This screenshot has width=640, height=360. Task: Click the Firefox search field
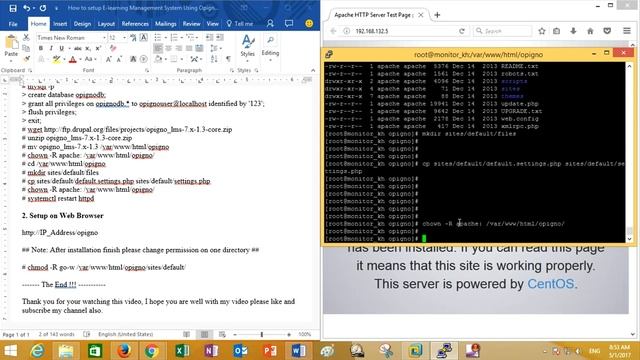[x=502, y=31]
